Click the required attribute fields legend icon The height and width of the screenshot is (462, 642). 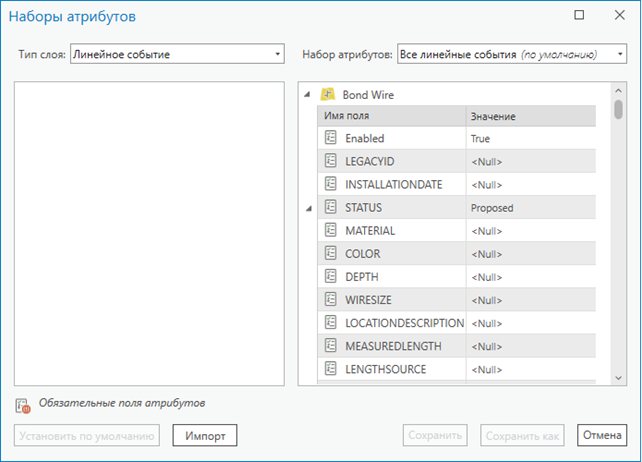point(22,405)
